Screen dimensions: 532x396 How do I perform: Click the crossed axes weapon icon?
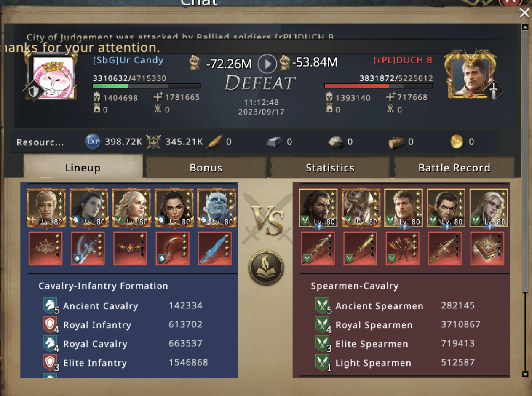(x=402, y=248)
